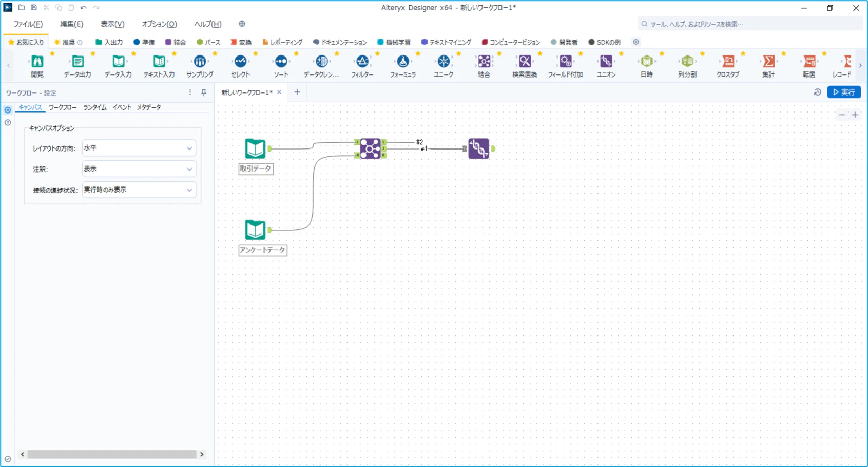Select the アンケートデータ input node on canvas
The width and height of the screenshot is (868, 467).
tap(255, 230)
